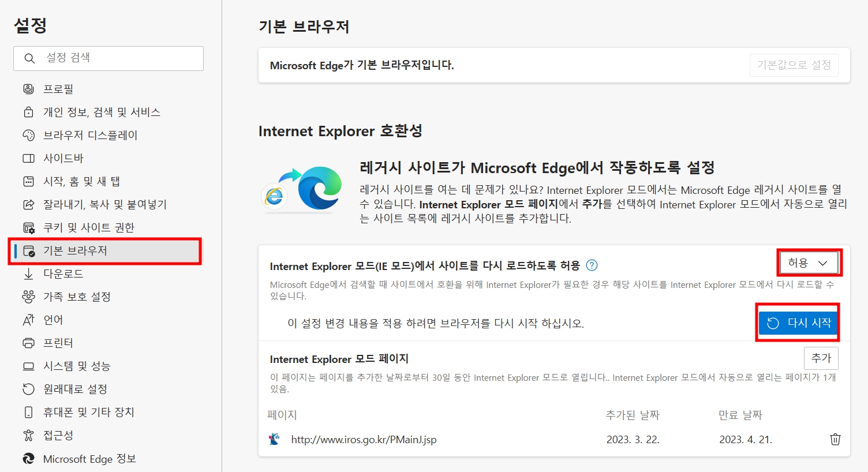The width and height of the screenshot is (868, 472).
Task: Click the share icon for cut, copy, paste
Action: (x=28, y=204)
